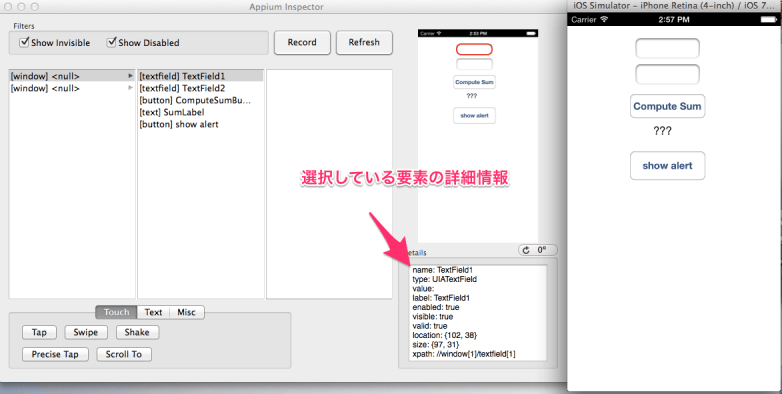Click the 'location: {102, 38}' detail line
This screenshot has width=782, height=394.
(445, 335)
